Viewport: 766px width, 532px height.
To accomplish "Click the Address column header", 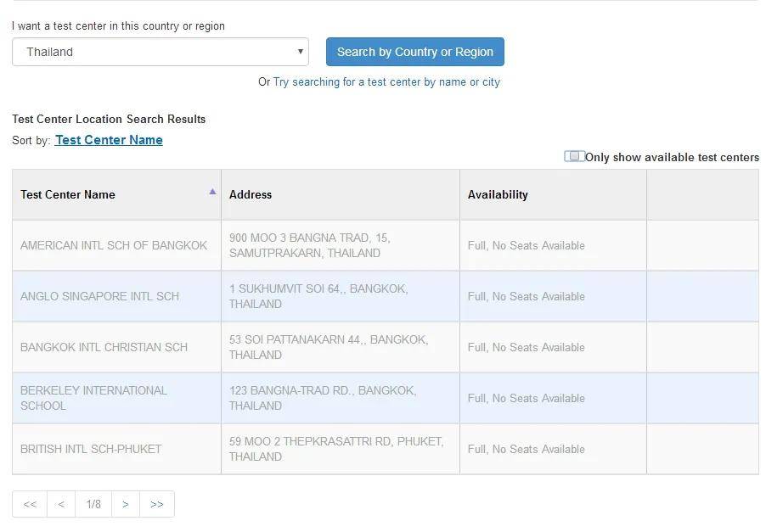I will point(341,195).
